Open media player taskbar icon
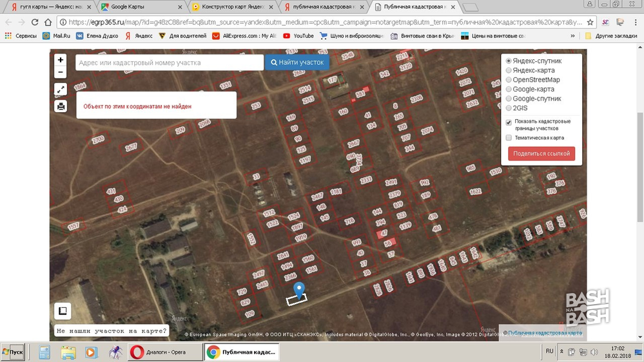 click(x=91, y=352)
